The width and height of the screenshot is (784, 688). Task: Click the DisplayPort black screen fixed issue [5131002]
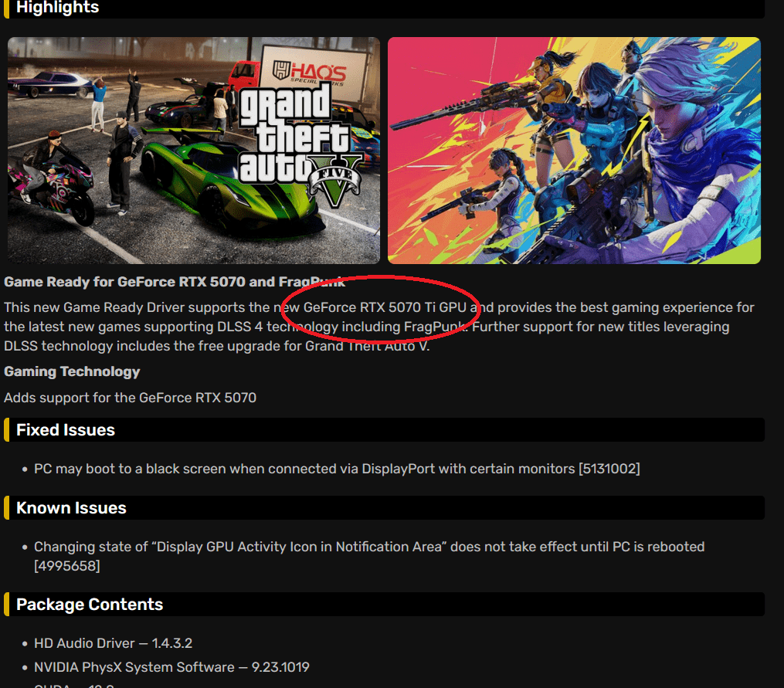tap(337, 469)
